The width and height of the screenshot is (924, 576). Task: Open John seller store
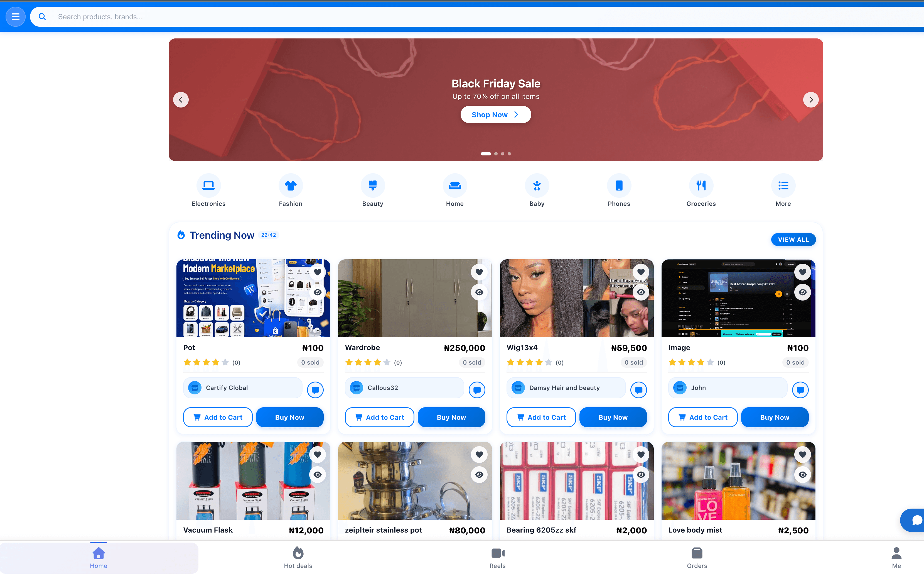[728, 388]
